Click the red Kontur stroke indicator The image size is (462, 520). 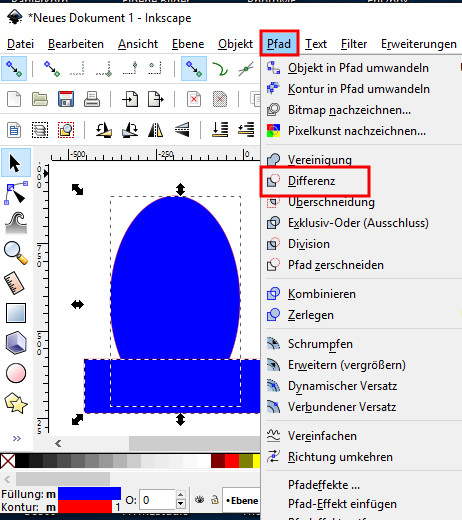tap(85, 506)
